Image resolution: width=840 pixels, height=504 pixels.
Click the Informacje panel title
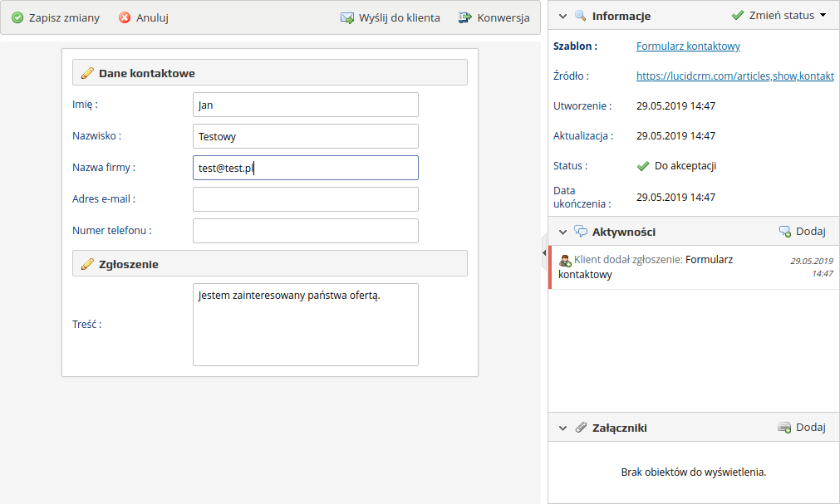click(621, 17)
